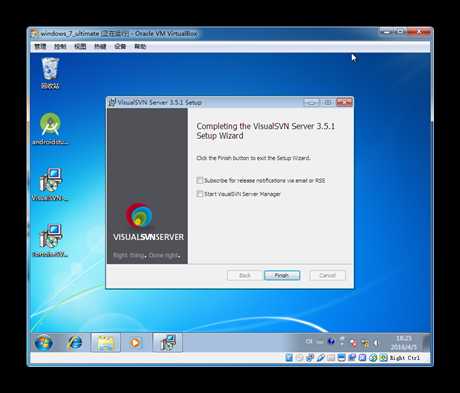Click VirtualBox keyboard capture indicator
This screenshot has width=460, height=393.
pos(383,358)
